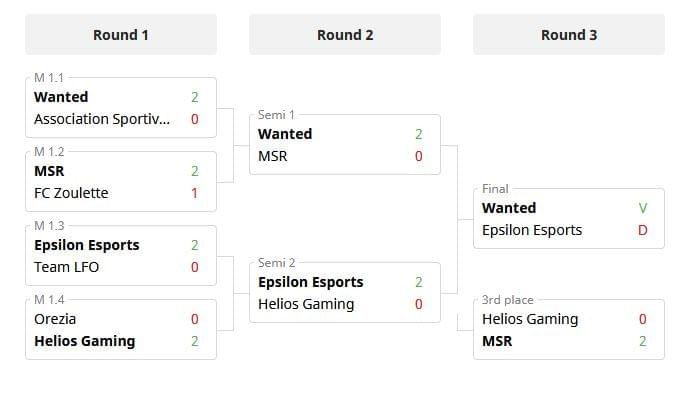Open Wanted in the Final match
The width and height of the screenshot is (688, 396).
coord(509,208)
